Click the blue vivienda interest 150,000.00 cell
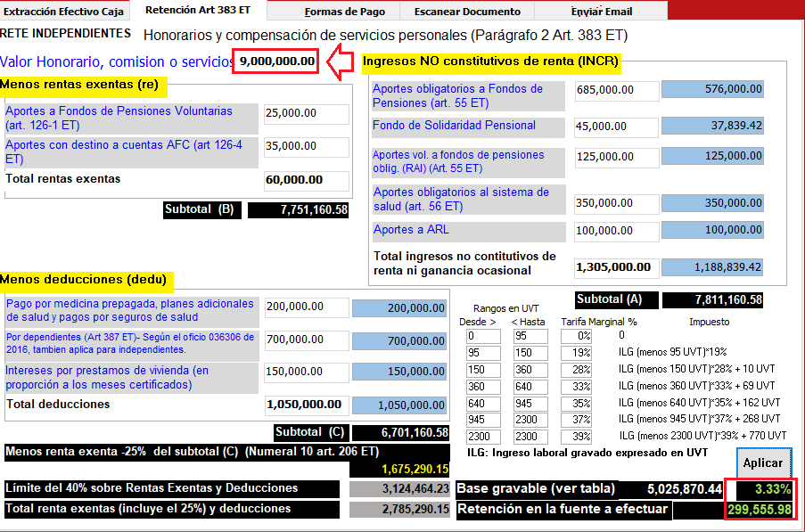This screenshot has height=532, width=805. point(398,372)
